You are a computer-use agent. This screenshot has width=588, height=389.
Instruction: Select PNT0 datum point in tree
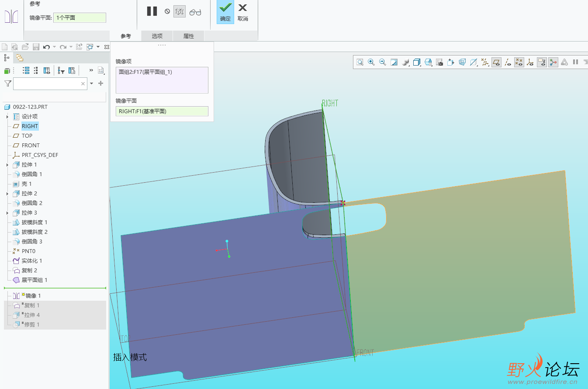click(28, 251)
